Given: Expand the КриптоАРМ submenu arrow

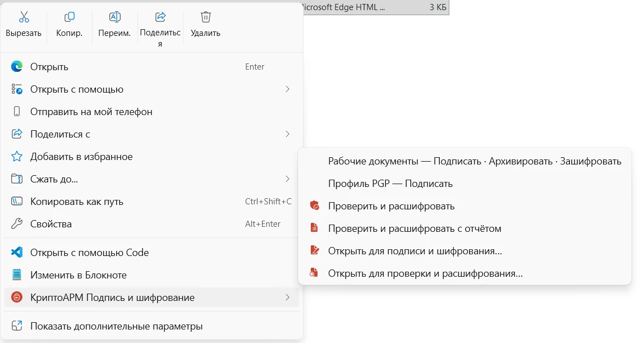Looking at the screenshot, I should [x=287, y=298].
